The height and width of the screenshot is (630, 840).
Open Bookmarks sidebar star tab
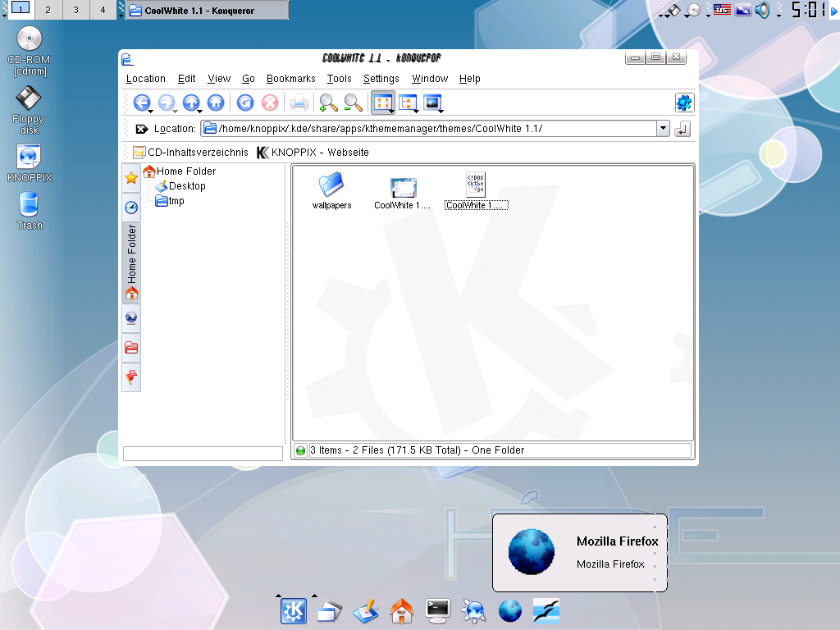pyautogui.click(x=131, y=178)
